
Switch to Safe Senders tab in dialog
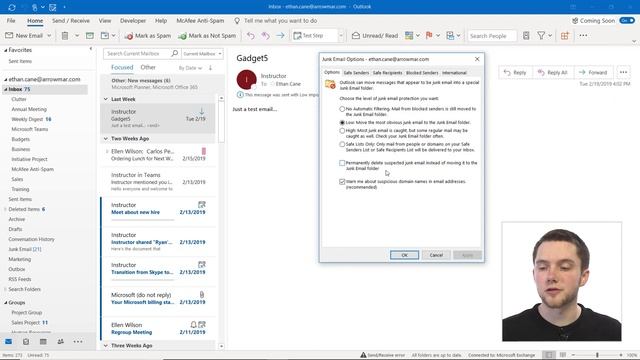[x=356, y=73]
